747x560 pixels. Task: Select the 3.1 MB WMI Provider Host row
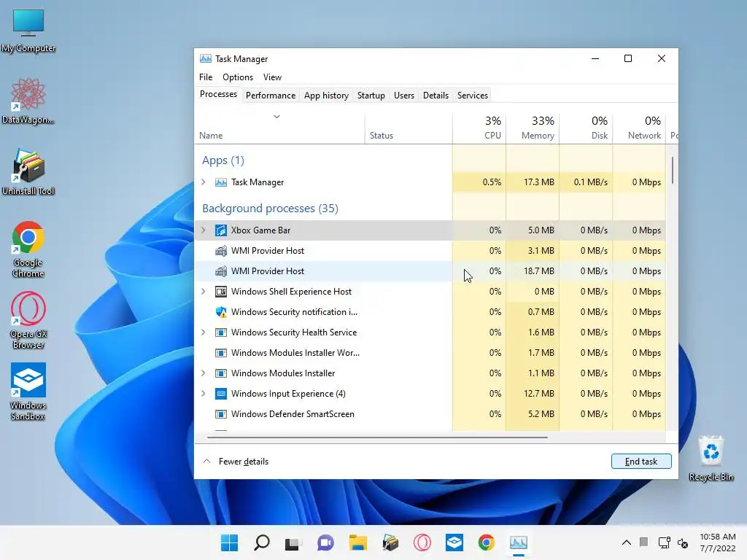click(430, 251)
